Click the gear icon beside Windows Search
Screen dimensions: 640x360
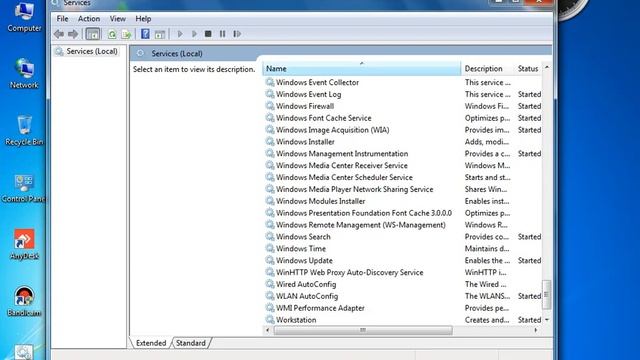point(270,236)
